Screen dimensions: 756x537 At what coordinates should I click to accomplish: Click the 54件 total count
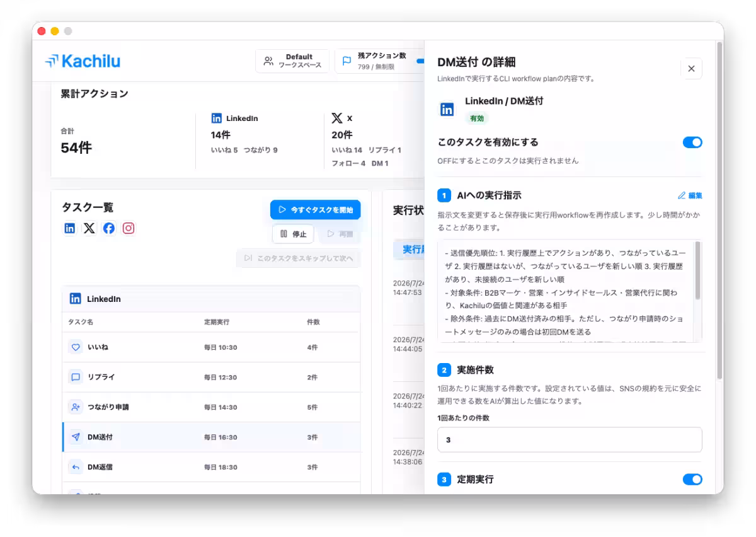76,148
